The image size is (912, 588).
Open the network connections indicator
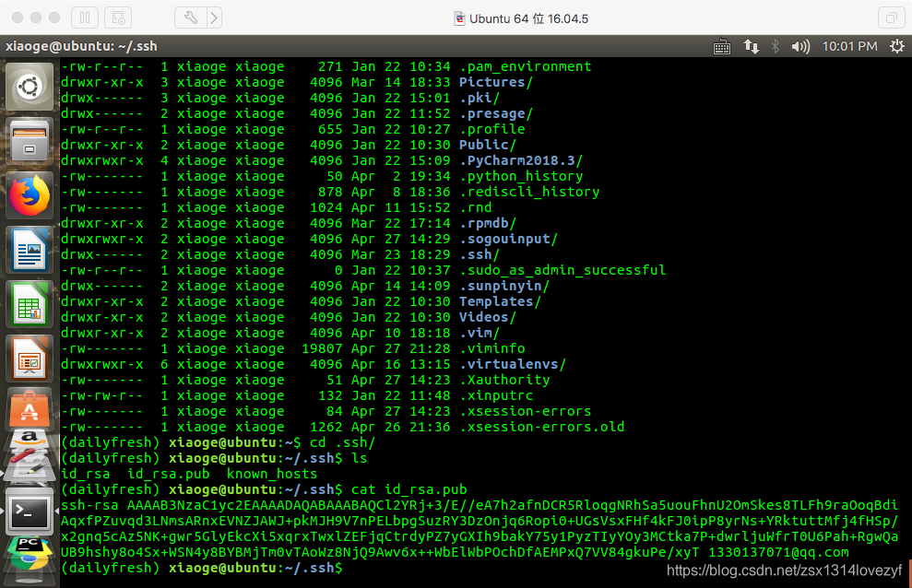(751, 46)
